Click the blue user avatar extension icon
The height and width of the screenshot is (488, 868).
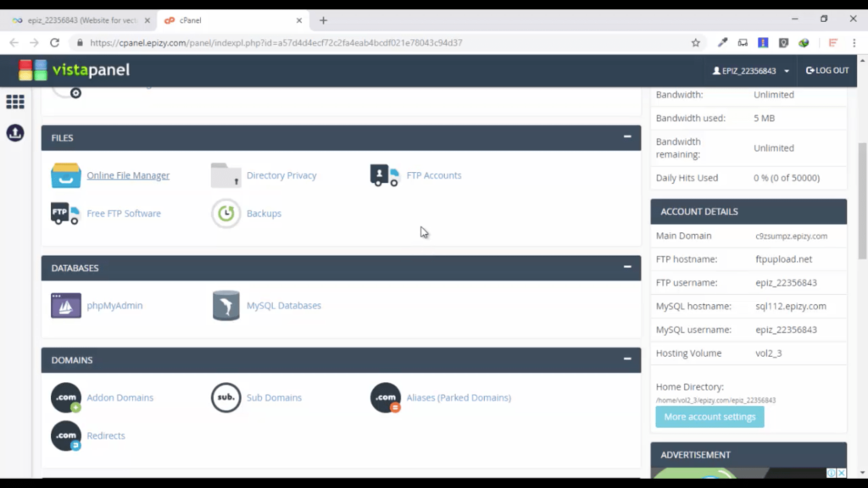click(763, 42)
